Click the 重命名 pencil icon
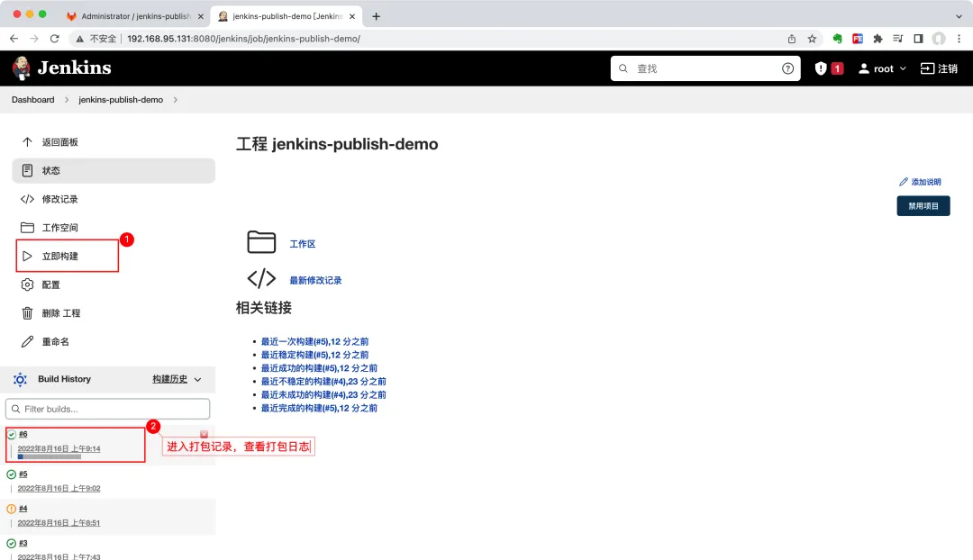Viewport: 973px width, 560px height. click(x=27, y=342)
